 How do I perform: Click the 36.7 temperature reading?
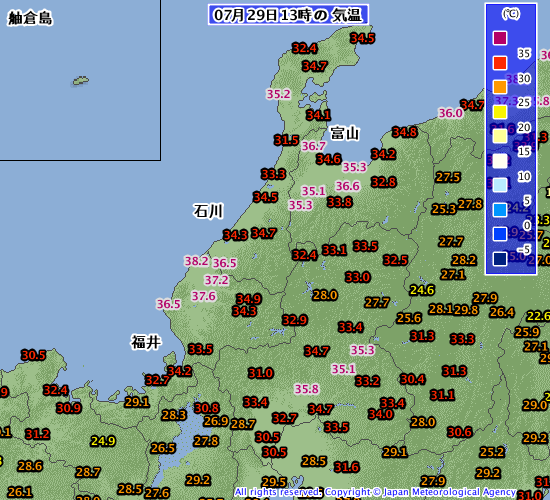click(314, 146)
